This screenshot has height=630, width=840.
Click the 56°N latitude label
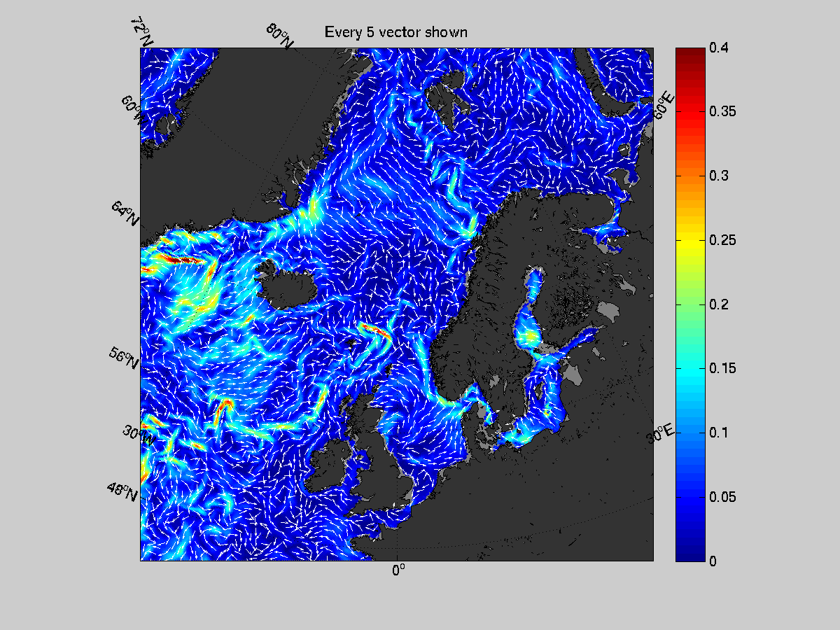[124, 358]
